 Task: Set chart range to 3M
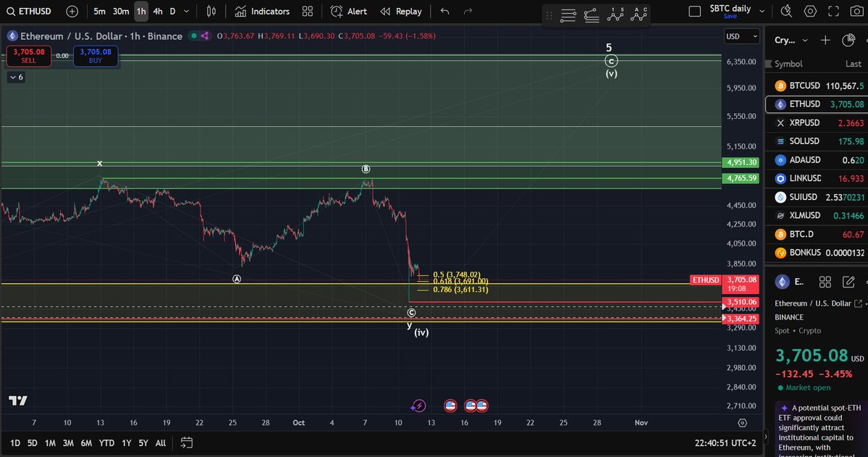coord(68,443)
